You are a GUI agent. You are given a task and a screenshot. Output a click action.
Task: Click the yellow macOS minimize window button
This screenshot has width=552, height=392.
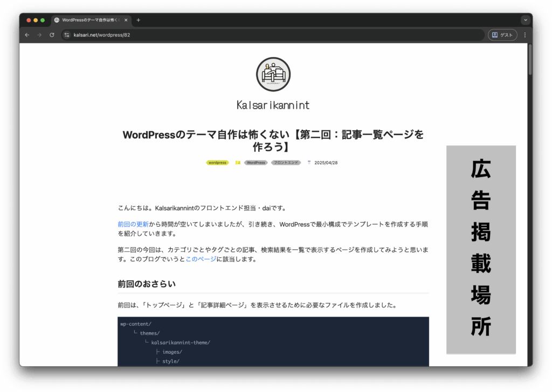point(36,20)
